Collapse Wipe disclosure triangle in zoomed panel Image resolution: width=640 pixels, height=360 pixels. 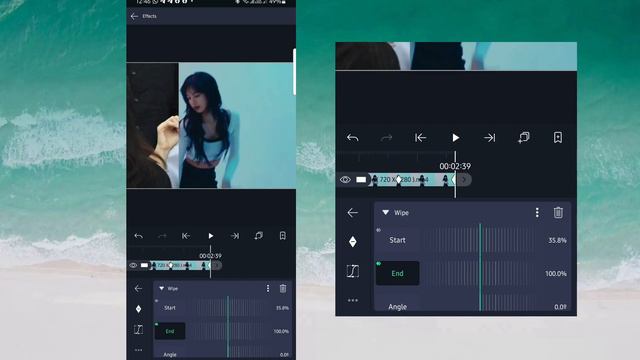coord(385,212)
